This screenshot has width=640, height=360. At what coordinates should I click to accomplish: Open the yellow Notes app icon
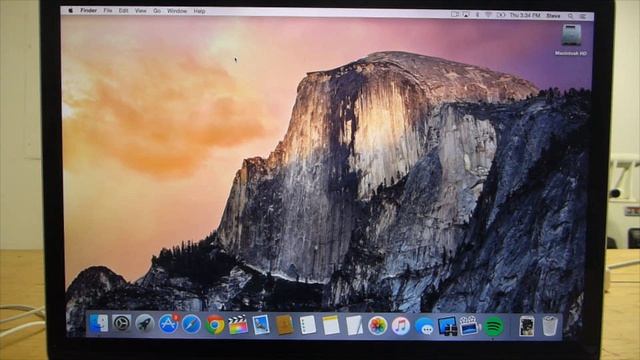(331, 326)
